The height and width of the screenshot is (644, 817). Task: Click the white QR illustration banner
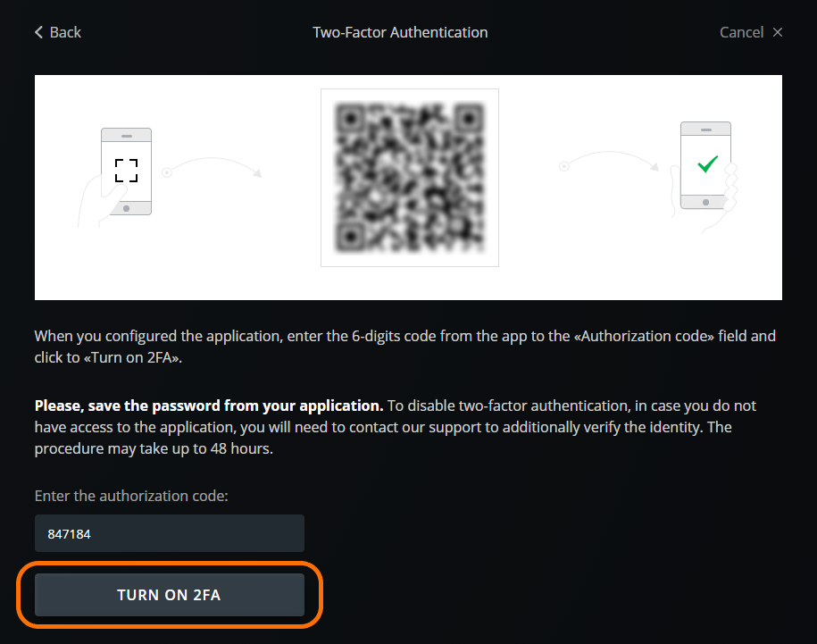[x=409, y=188]
